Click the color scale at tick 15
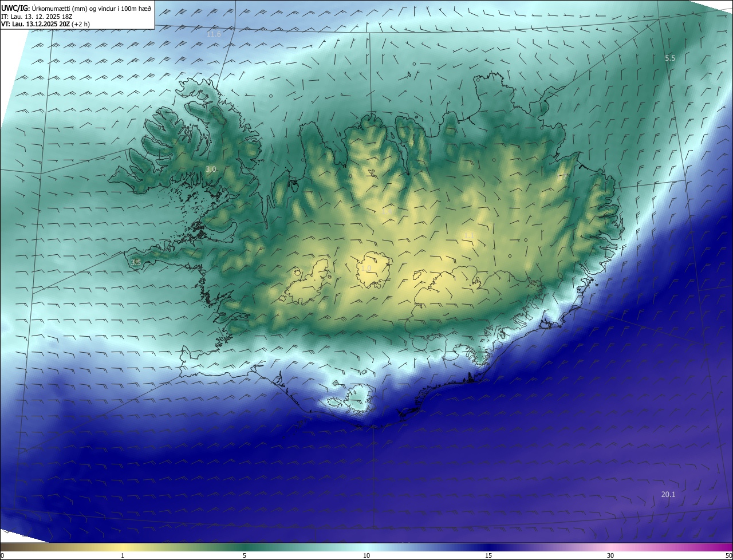 click(x=488, y=555)
